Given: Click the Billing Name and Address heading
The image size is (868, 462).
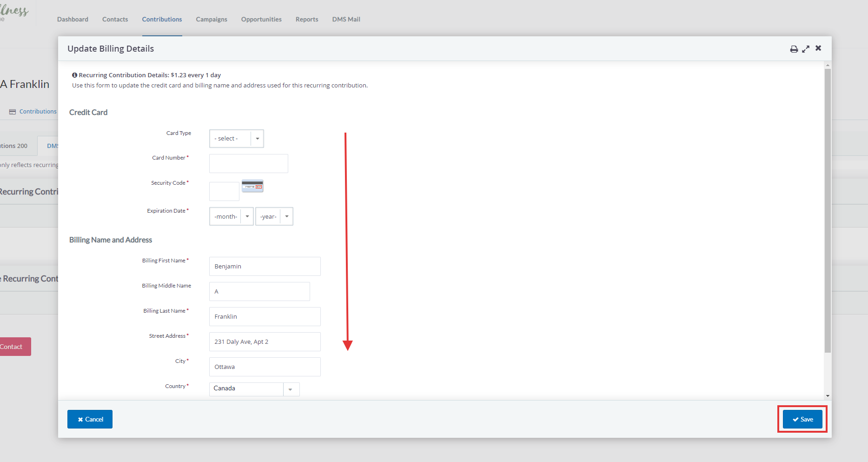Looking at the screenshot, I should (x=111, y=240).
